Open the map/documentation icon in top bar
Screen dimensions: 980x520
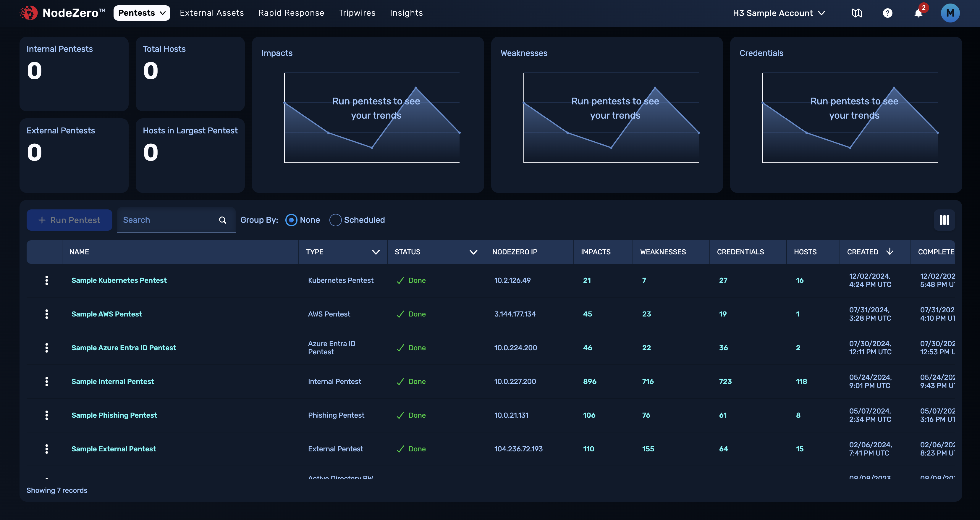click(x=857, y=12)
